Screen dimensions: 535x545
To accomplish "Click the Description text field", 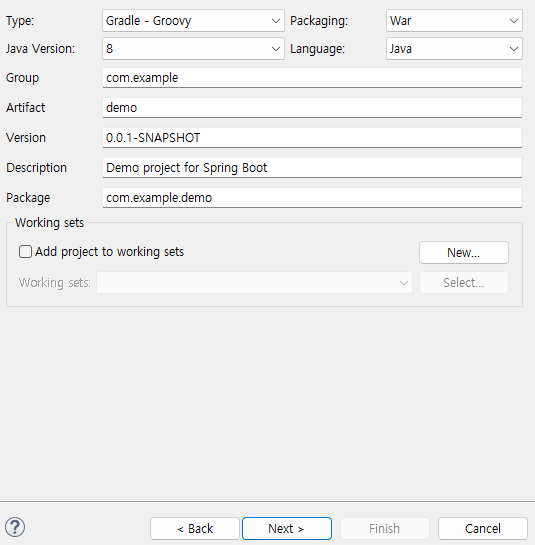I will 312,168.
